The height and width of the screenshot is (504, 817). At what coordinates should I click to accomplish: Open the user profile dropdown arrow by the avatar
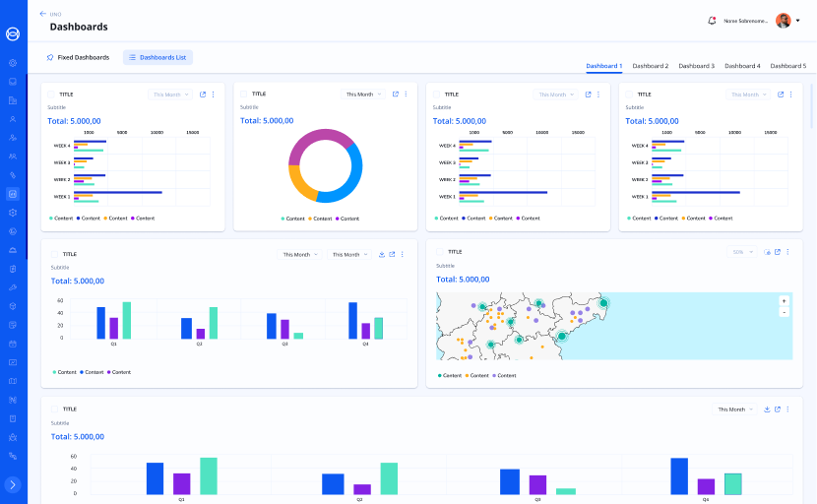point(797,21)
